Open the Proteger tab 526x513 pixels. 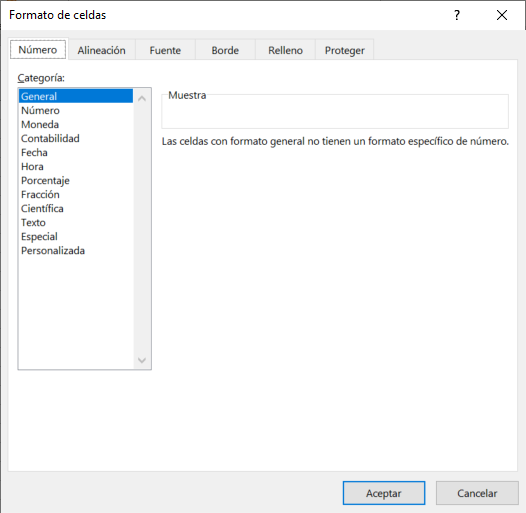point(345,50)
